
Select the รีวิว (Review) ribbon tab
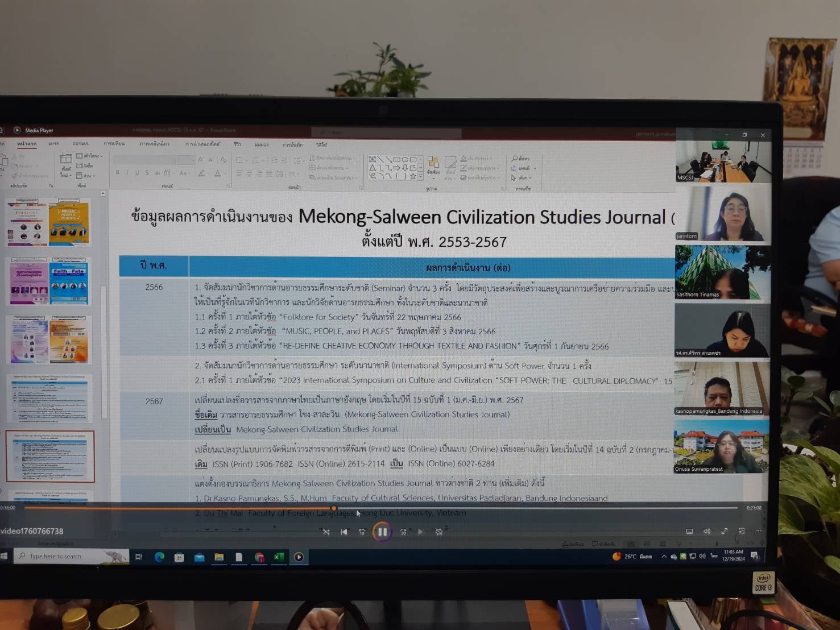237,144
